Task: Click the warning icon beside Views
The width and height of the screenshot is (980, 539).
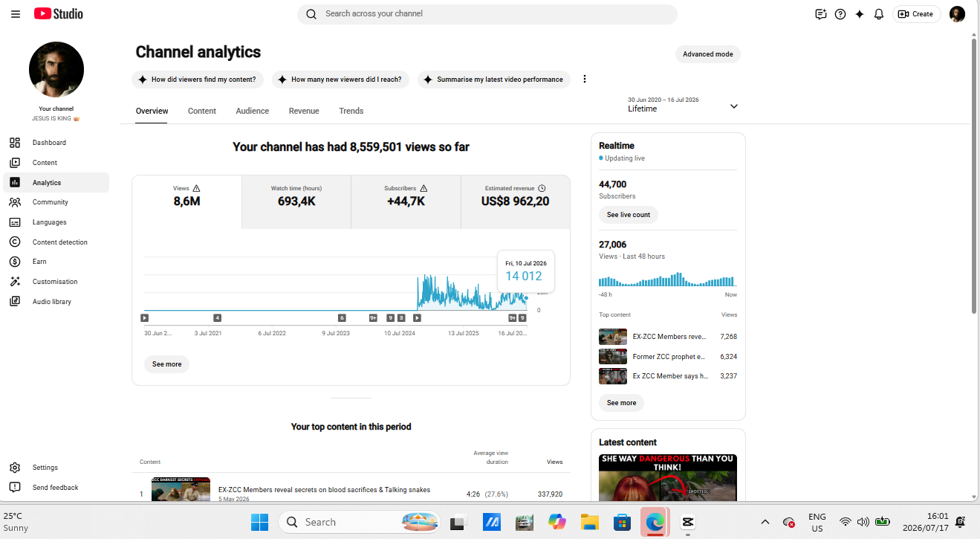Action: tap(196, 189)
